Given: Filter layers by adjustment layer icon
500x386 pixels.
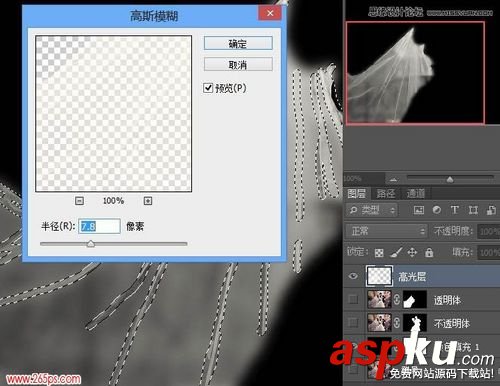Looking at the screenshot, I should coord(437,210).
